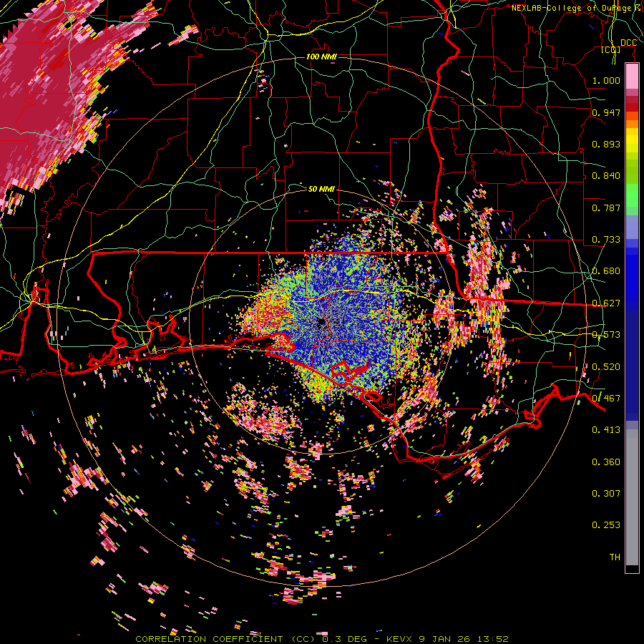644x644 pixels.
Task: Click the [CC] label above the color bar
Action: (x=611, y=49)
